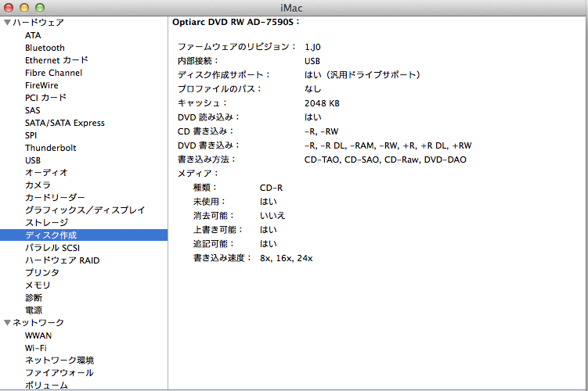
Task: Select USB in the sidebar
Action: point(33,160)
